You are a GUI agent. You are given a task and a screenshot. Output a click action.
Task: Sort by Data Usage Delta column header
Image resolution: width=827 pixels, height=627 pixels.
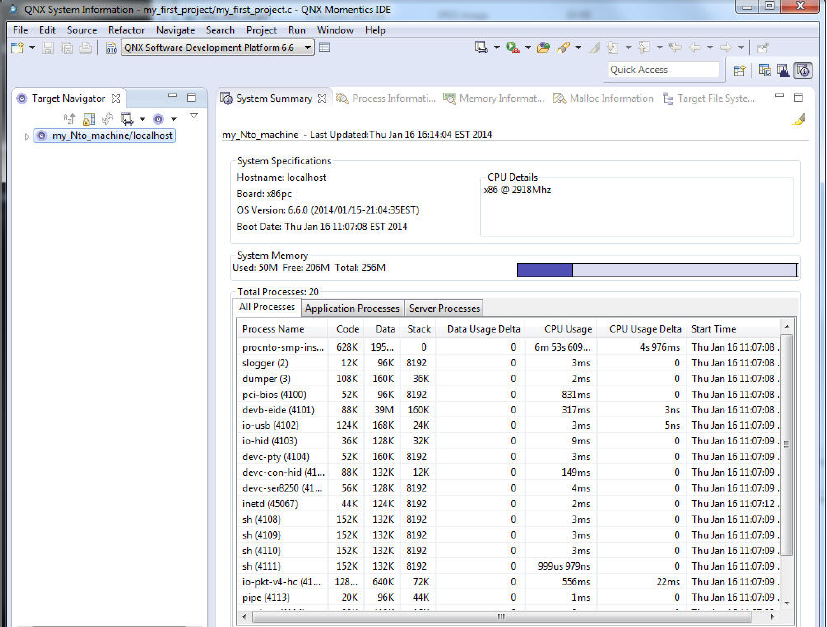(480, 329)
